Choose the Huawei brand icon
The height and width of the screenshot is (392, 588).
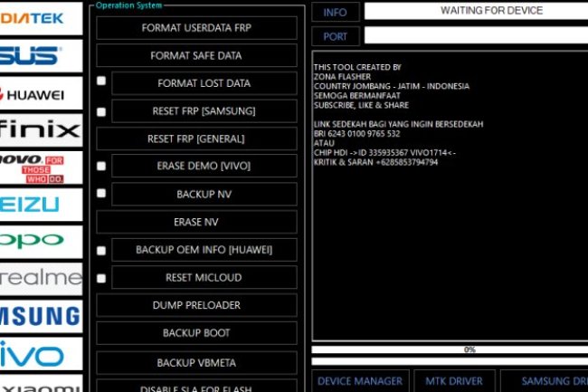click(x=41, y=93)
